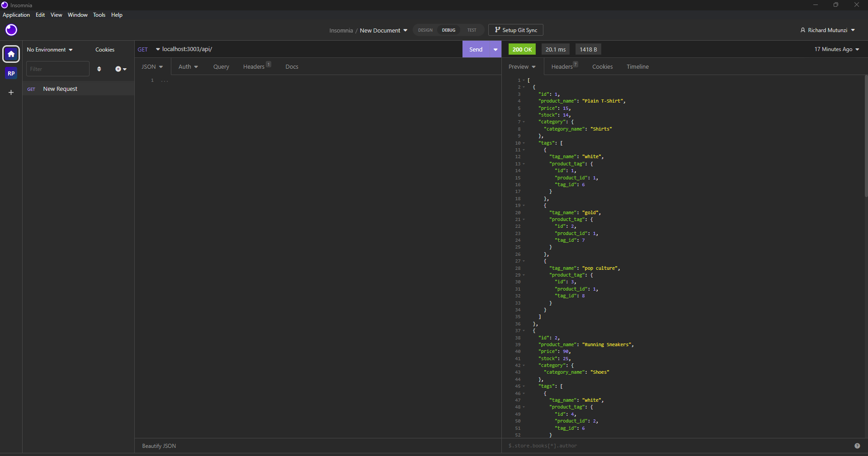Image resolution: width=868 pixels, height=456 pixels.
Task: Click the JSONPath filter input field
Action: [x=633, y=446]
